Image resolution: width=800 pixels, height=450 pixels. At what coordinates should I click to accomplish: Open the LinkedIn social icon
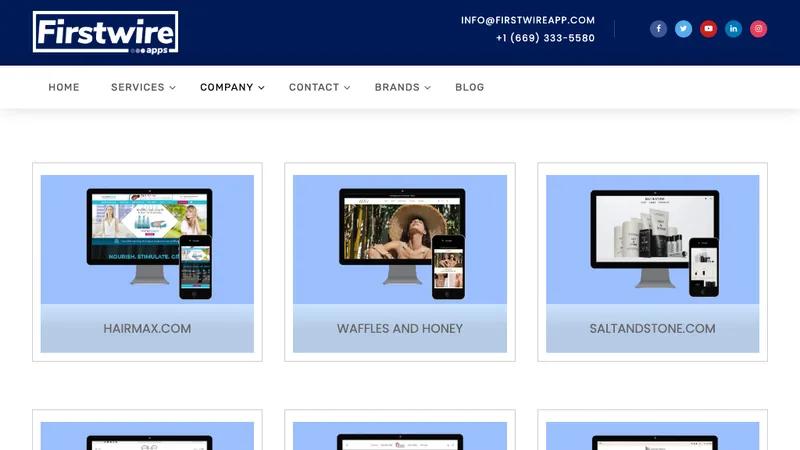733,29
